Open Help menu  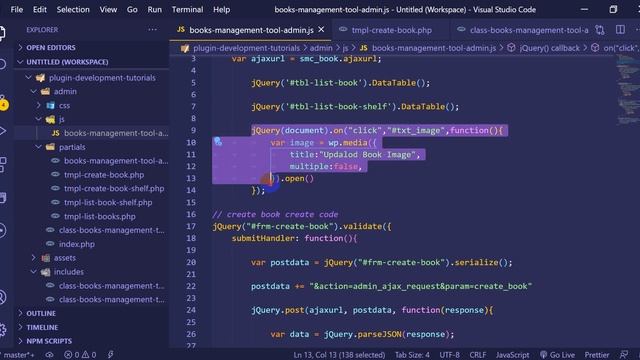pyautogui.click(x=221, y=9)
